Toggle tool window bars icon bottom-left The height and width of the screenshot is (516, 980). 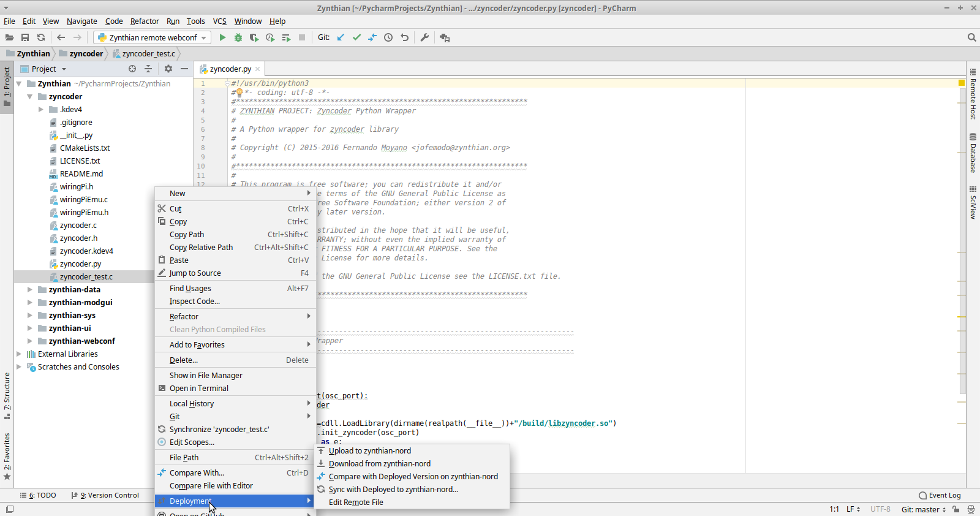click(9, 509)
